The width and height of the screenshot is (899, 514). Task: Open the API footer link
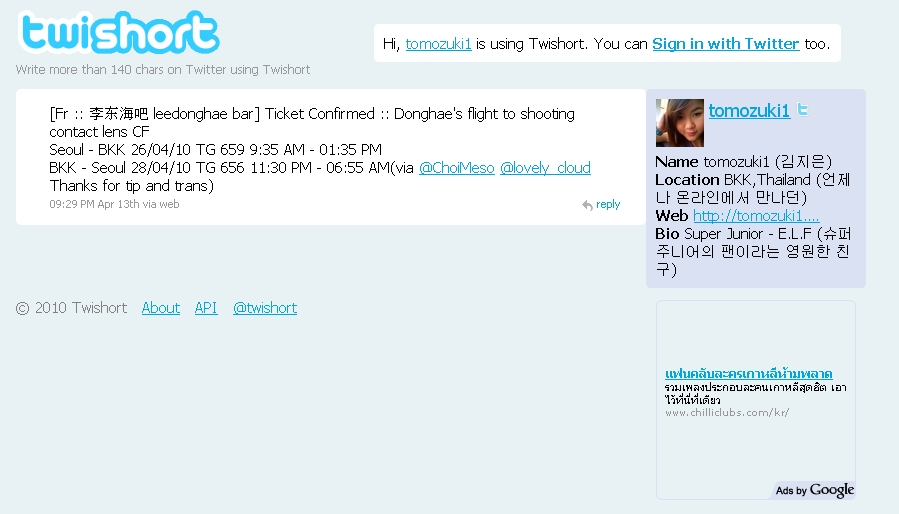click(x=205, y=308)
